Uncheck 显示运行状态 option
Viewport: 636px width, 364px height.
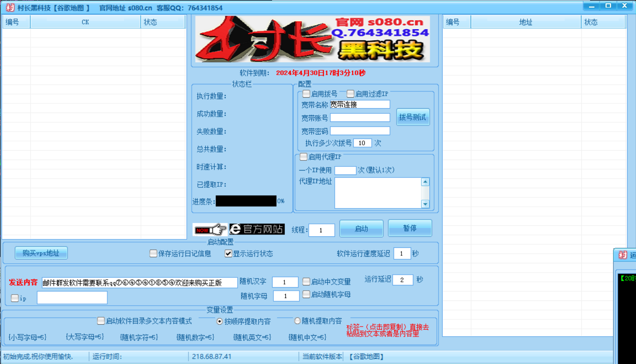228,254
